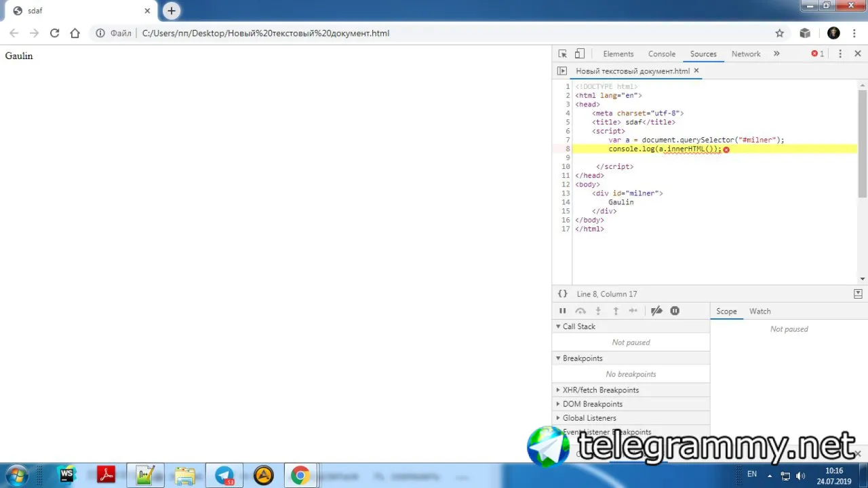Toggle deactivate breakpoints icon
This screenshot has width=868, height=488.
coord(656,311)
